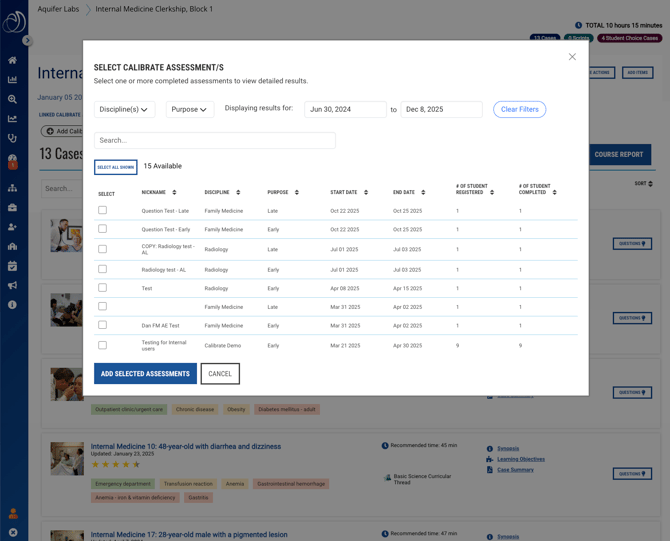Open the briefcase sidebar icon
Image resolution: width=670 pixels, height=541 pixels.
pyautogui.click(x=12, y=208)
